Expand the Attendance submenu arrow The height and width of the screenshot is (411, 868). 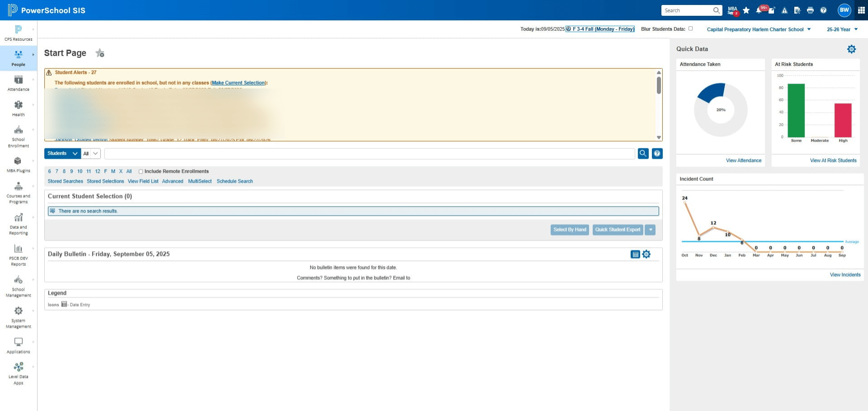[x=33, y=79]
